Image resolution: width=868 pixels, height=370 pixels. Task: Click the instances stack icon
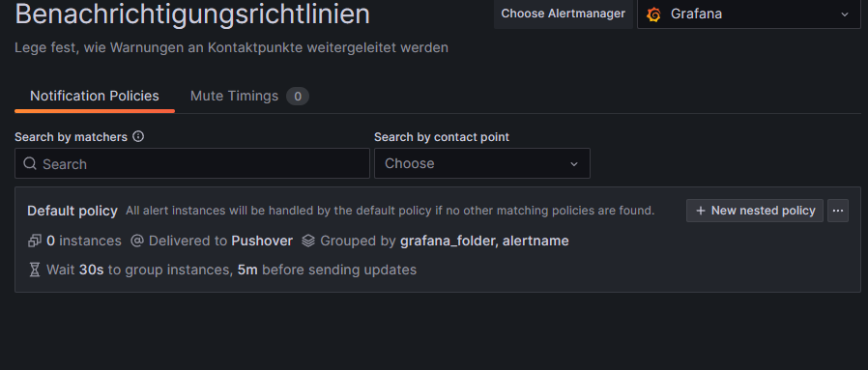[x=35, y=241]
